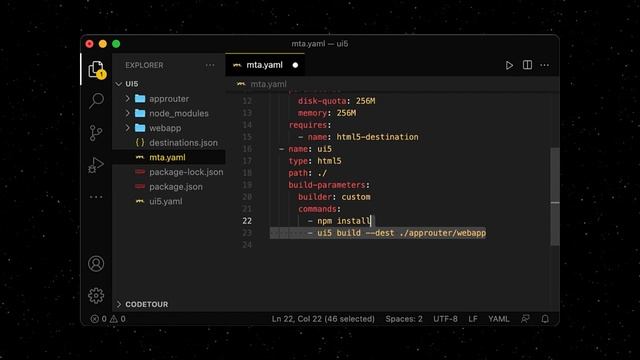The width and height of the screenshot is (640, 360).
Task: Open the feedback icon in status bar
Action: tap(525, 319)
